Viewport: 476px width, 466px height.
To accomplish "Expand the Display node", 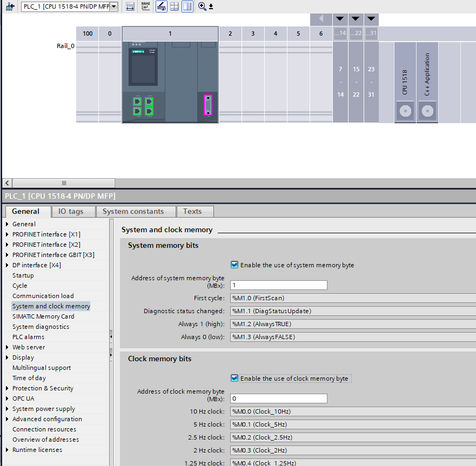I will point(7,357).
